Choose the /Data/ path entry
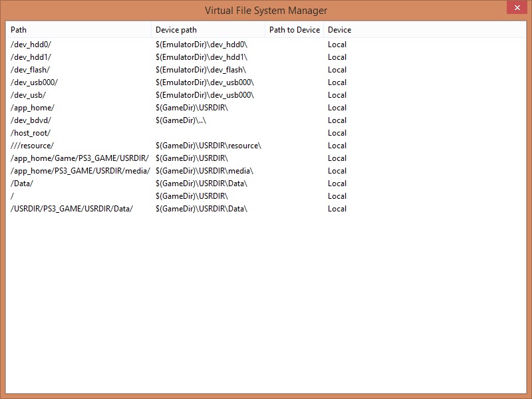The image size is (532, 399). [x=22, y=184]
